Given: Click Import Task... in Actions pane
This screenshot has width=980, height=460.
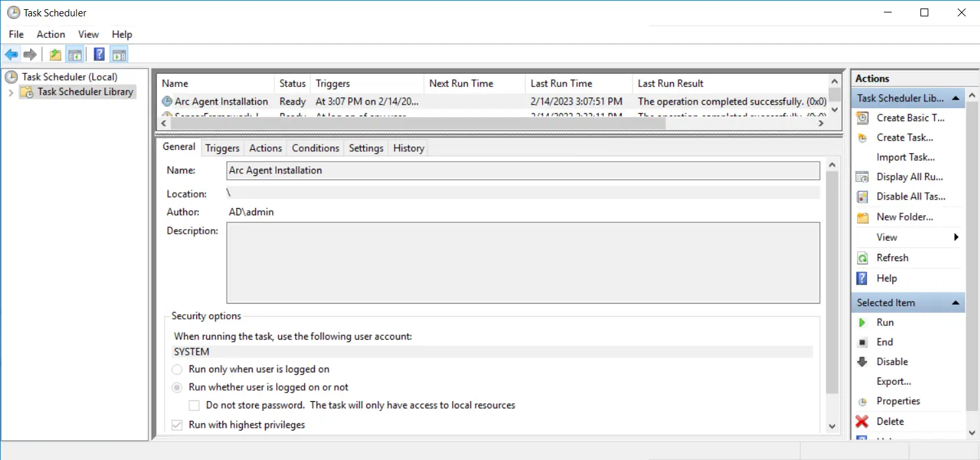Looking at the screenshot, I should click(x=905, y=157).
